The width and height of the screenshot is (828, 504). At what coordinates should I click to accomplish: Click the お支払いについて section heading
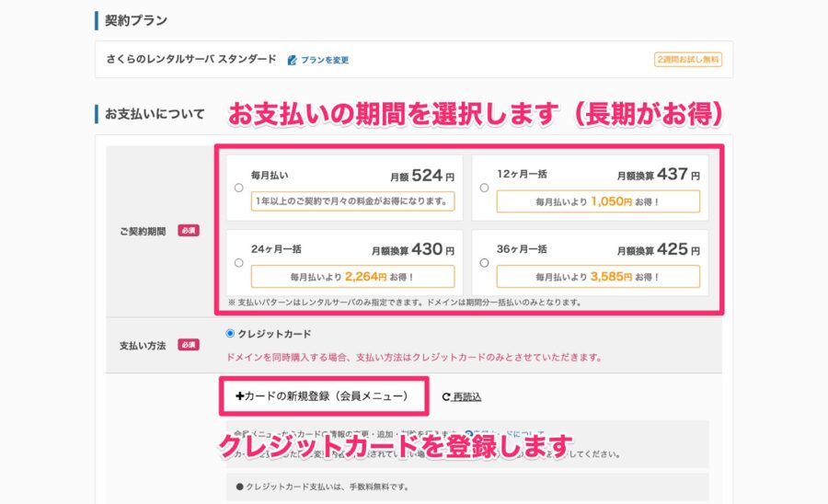coord(155,114)
